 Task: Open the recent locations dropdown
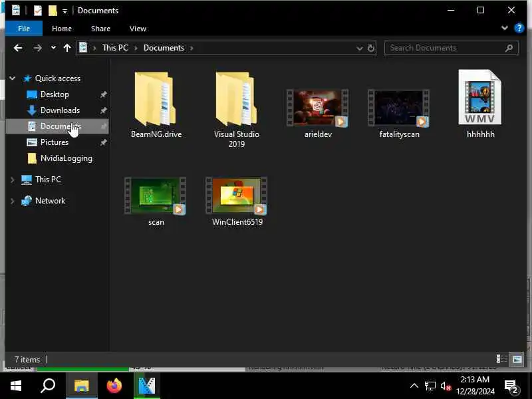53,48
